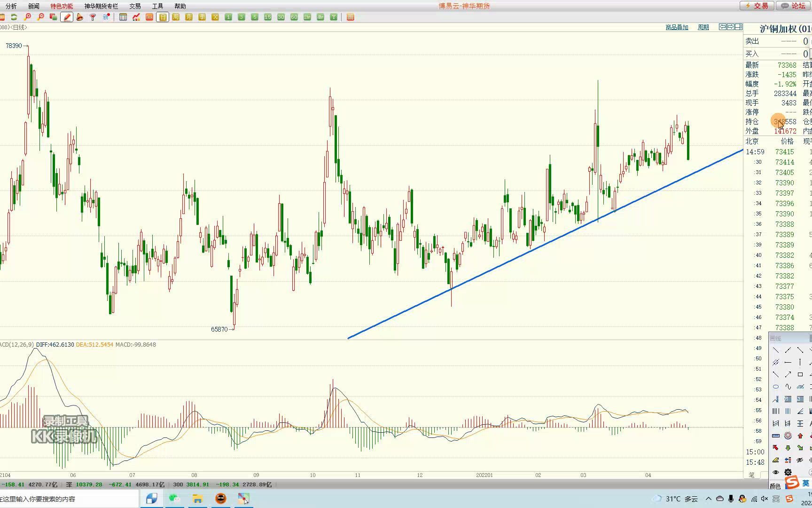
Task: Click the alert bell toolbar icon
Action: click(x=80, y=17)
